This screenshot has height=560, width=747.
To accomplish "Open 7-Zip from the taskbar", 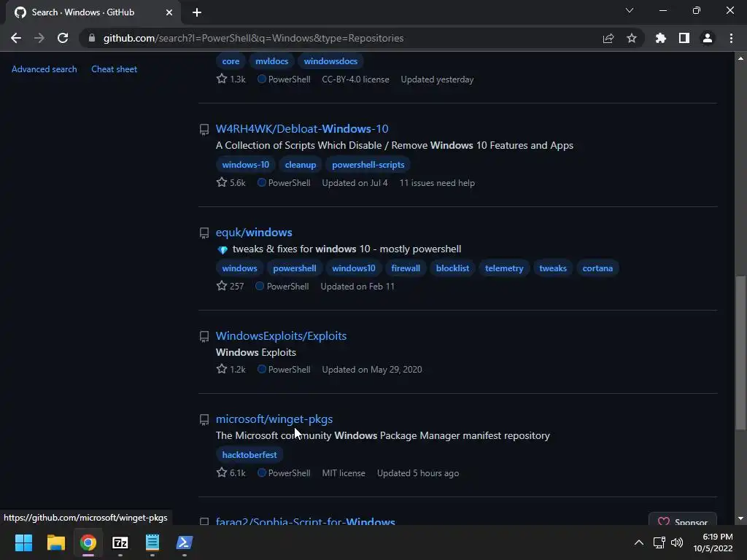I will (x=120, y=542).
